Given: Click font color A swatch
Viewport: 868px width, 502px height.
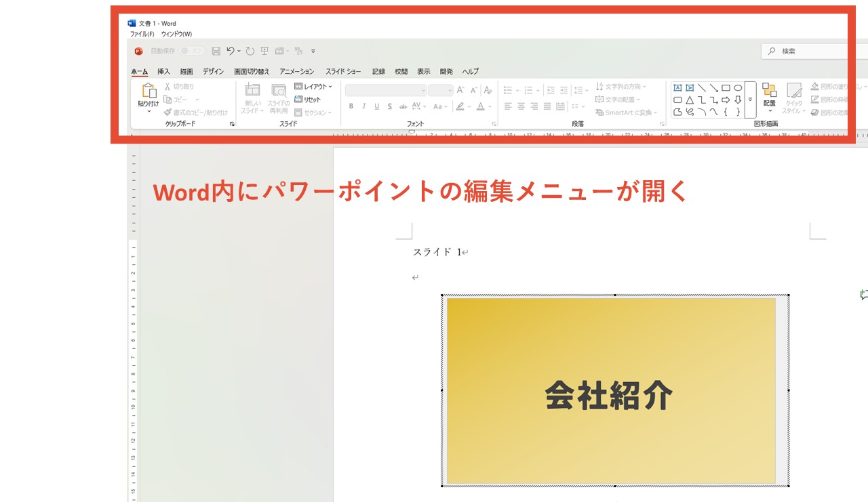Looking at the screenshot, I should tap(480, 106).
